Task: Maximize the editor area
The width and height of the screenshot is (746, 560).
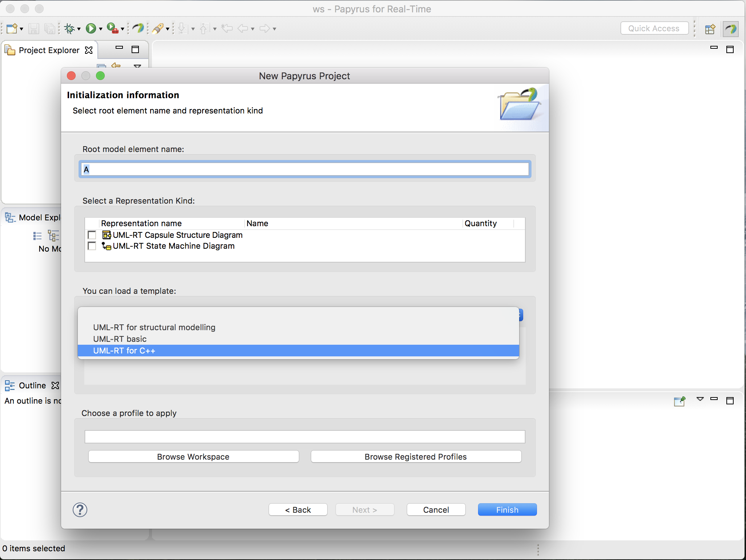Action: coord(730,49)
